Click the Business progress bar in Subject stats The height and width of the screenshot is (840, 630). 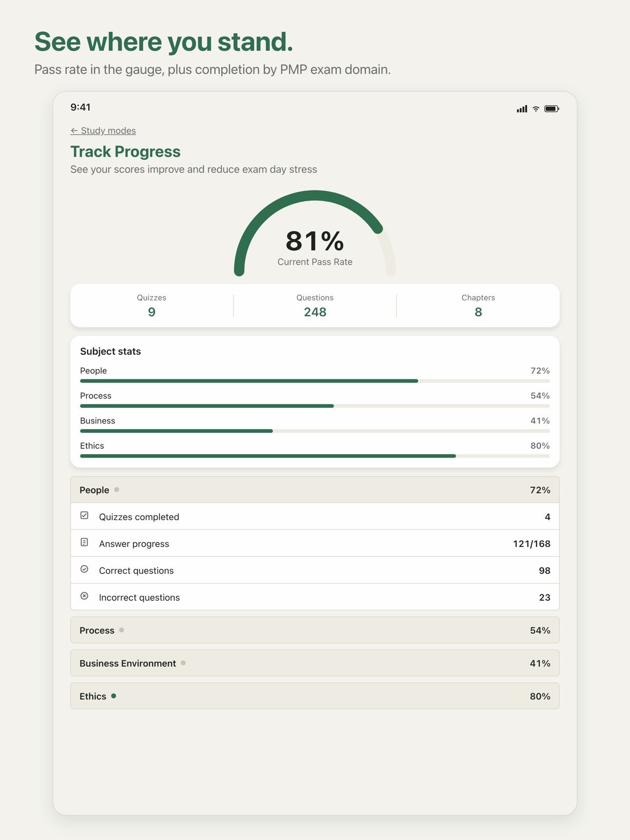315,431
